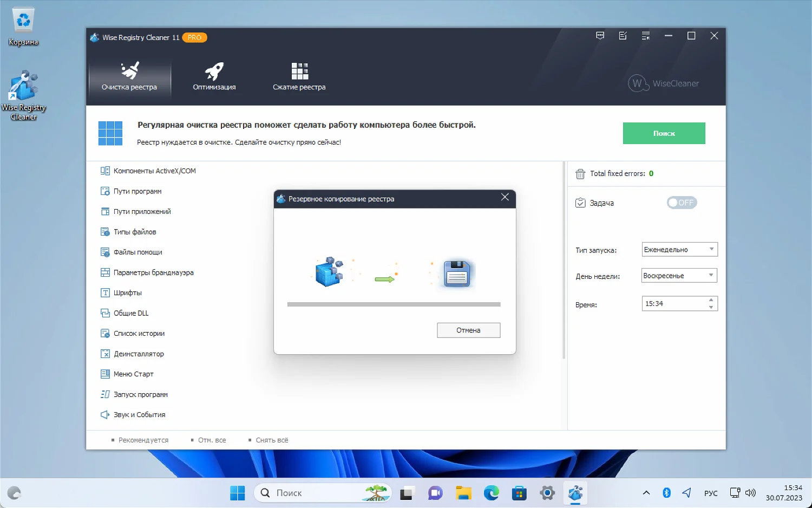The width and height of the screenshot is (812, 508).
Task: Click the category list vertical scrollbar
Action: point(564,260)
